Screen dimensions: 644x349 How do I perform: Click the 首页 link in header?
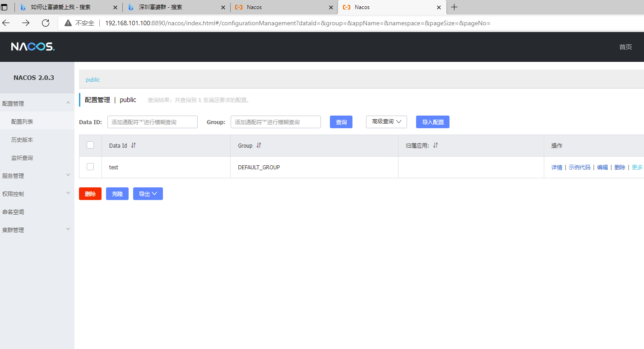tap(625, 47)
